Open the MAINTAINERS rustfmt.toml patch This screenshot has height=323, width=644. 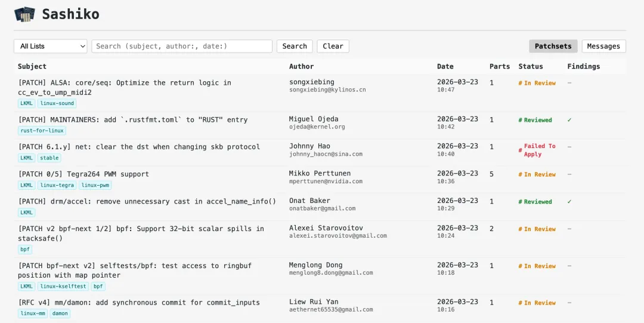pyautogui.click(x=132, y=119)
